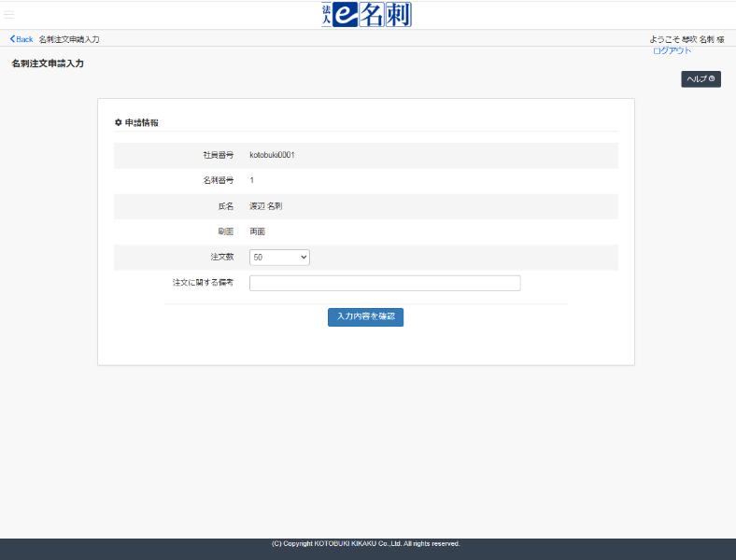Open the 注文数 quantity dropdown
The image size is (736, 560).
(x=279, y=257)
